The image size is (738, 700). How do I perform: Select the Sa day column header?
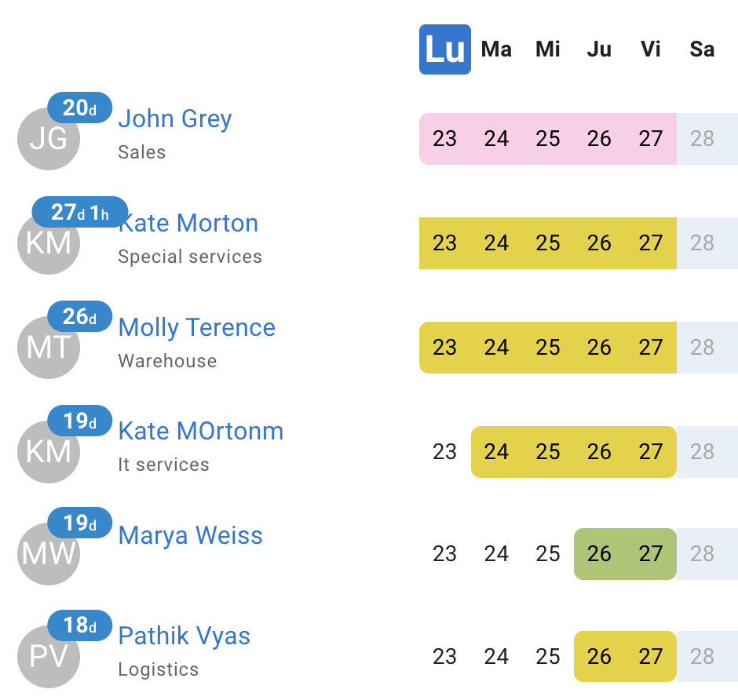702,49
